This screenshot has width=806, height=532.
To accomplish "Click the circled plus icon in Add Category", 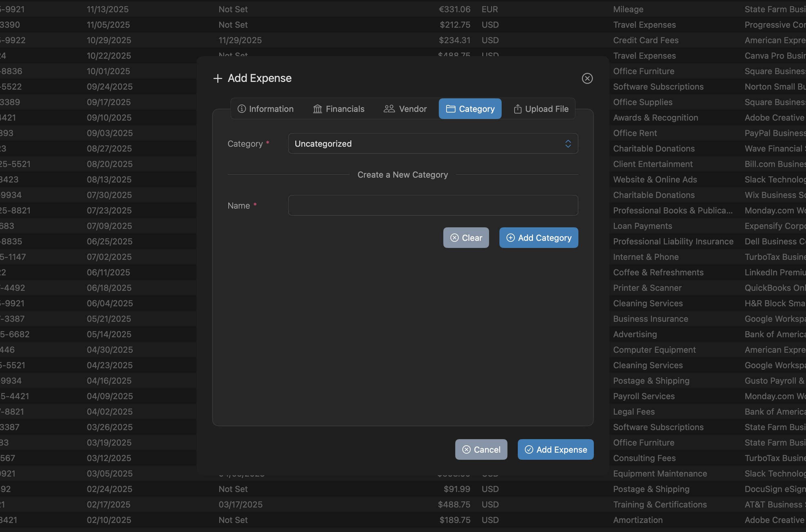I will tap(511, 238).
